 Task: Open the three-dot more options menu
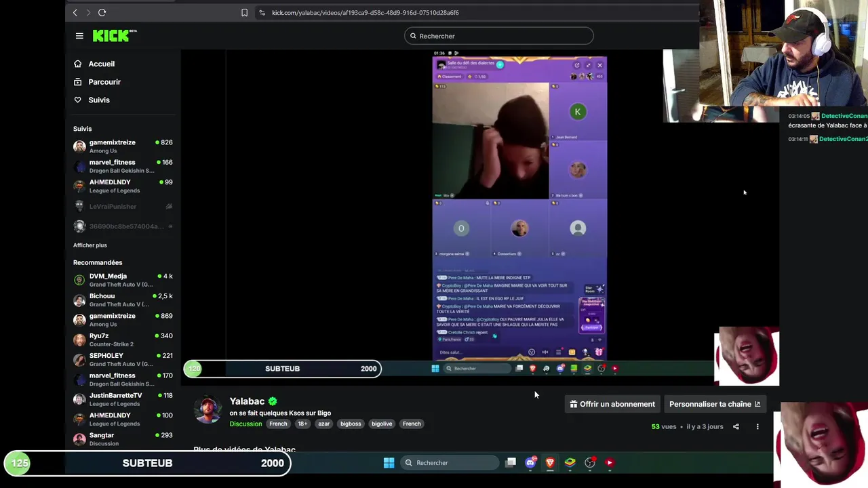pos(757,427)
